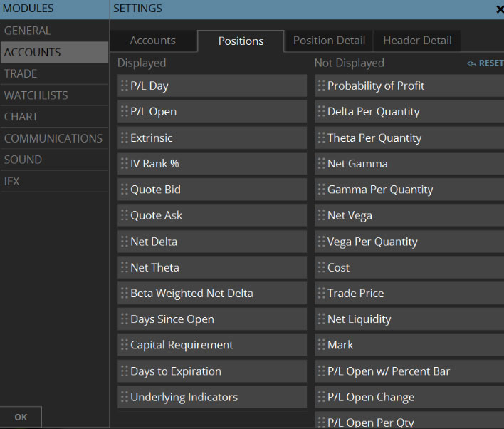Close the settings window with the X
Screen dimensions: 504x429
499,9
